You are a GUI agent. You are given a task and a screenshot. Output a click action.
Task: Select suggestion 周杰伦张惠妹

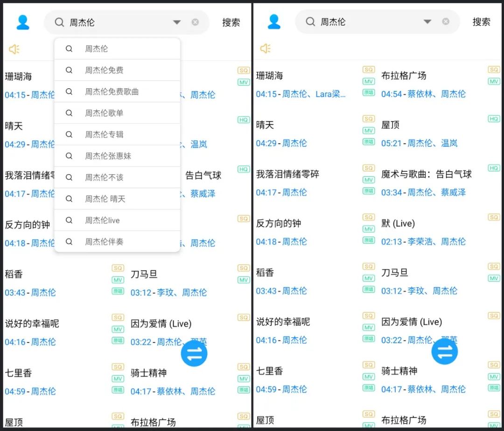(x=117, y=156)
